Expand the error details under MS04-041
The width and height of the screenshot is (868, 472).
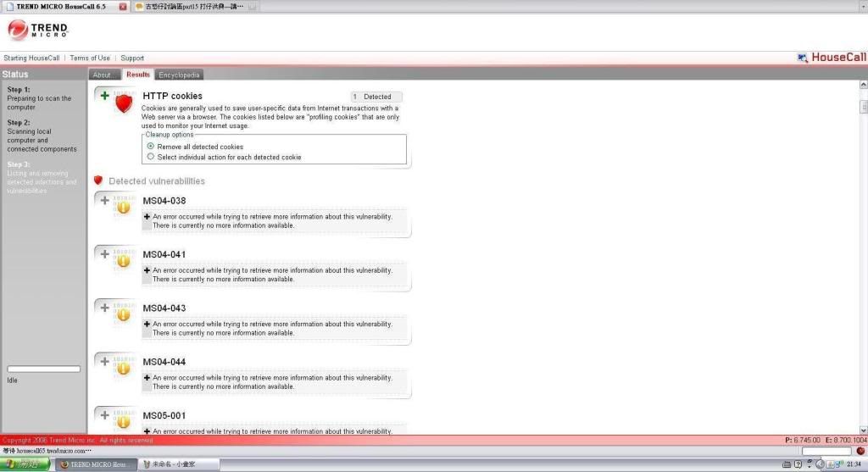click(x=147, y=270)
